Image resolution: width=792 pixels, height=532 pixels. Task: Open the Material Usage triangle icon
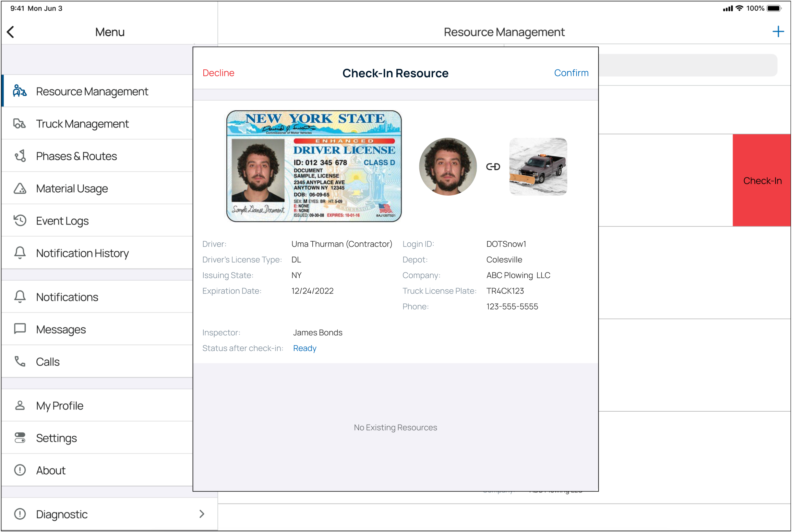click(x=20, y=189)
